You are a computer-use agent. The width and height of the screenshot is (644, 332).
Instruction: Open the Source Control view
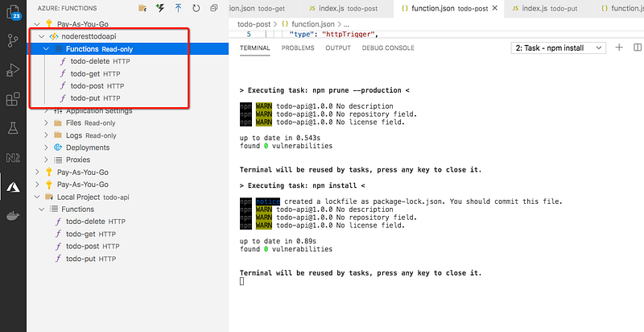[13, 41]
